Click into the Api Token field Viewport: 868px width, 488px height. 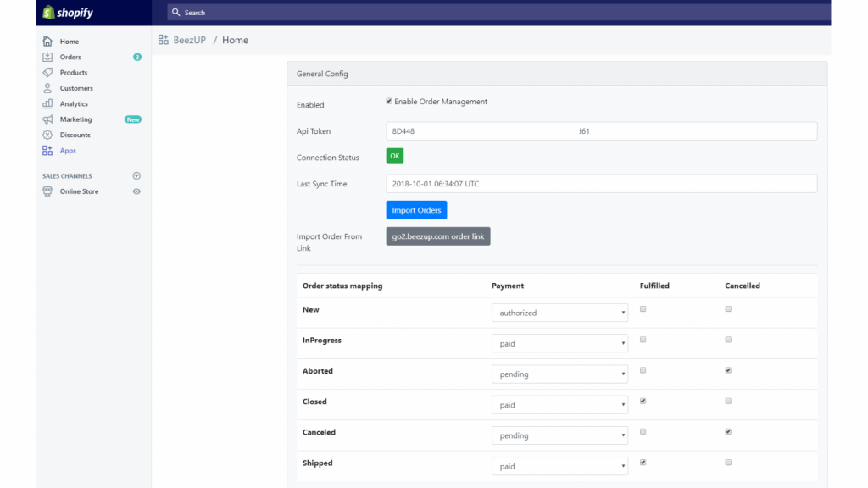pyautogui.click(x=602, y=131)
